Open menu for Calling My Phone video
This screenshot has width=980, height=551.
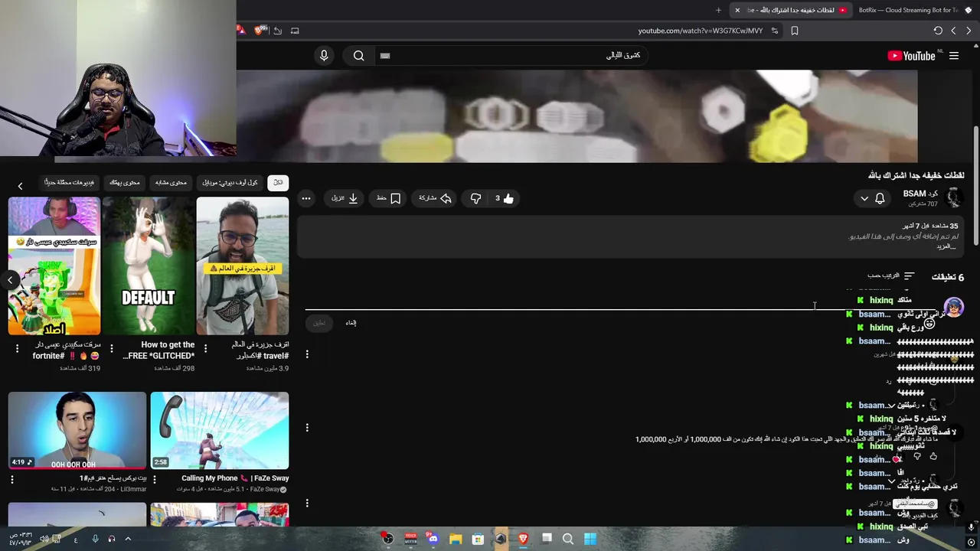(x=155, y=480)
